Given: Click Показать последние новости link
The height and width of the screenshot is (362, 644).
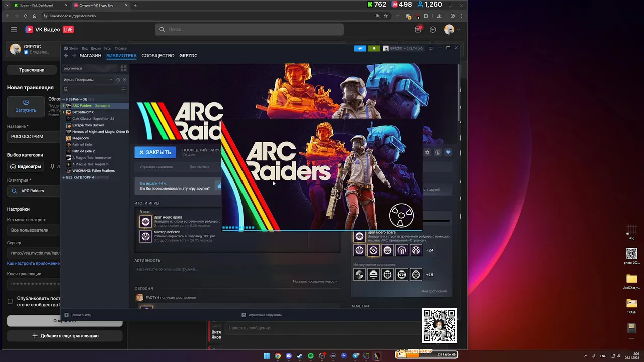Looking at the screenshot, I should [315, 281].
